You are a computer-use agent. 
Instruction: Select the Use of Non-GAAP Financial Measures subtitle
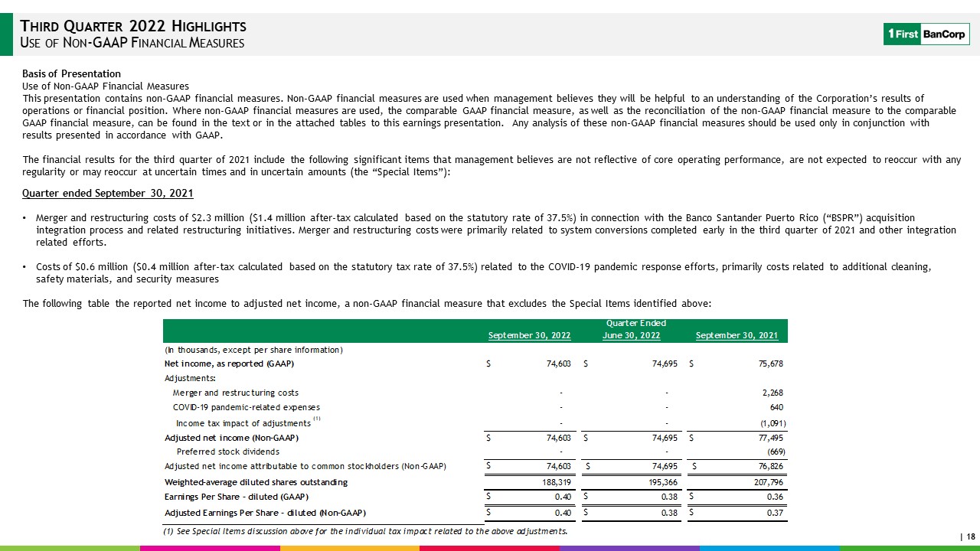[132, 43]
